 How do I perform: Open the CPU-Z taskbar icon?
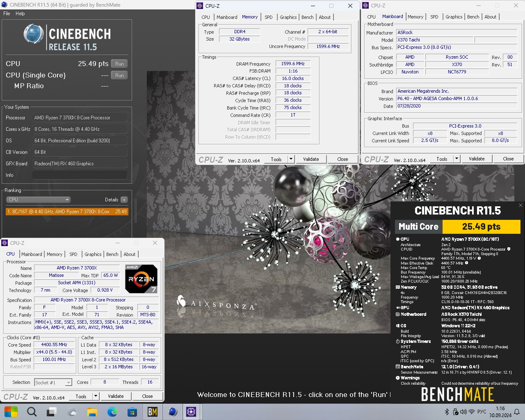coord(191,411)
